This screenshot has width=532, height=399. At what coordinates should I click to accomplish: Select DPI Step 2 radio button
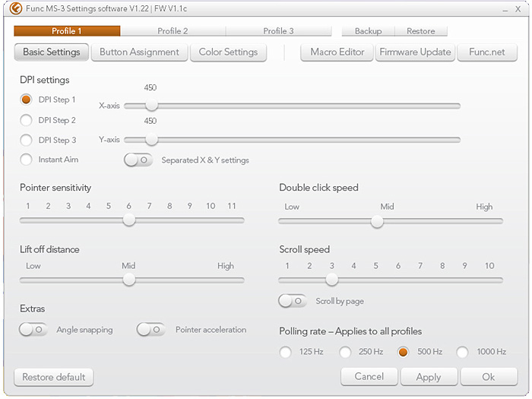click(26, 120)
